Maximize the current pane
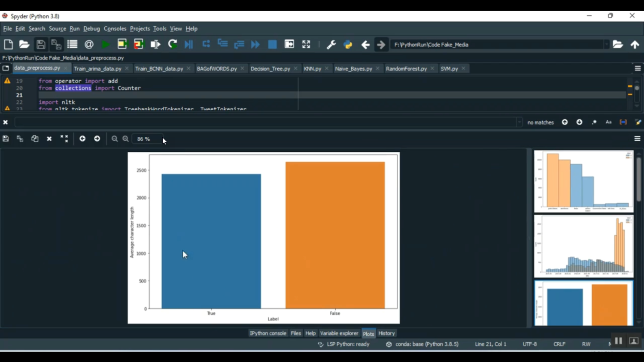The image size is (644, 362). (x=306, y=45)
